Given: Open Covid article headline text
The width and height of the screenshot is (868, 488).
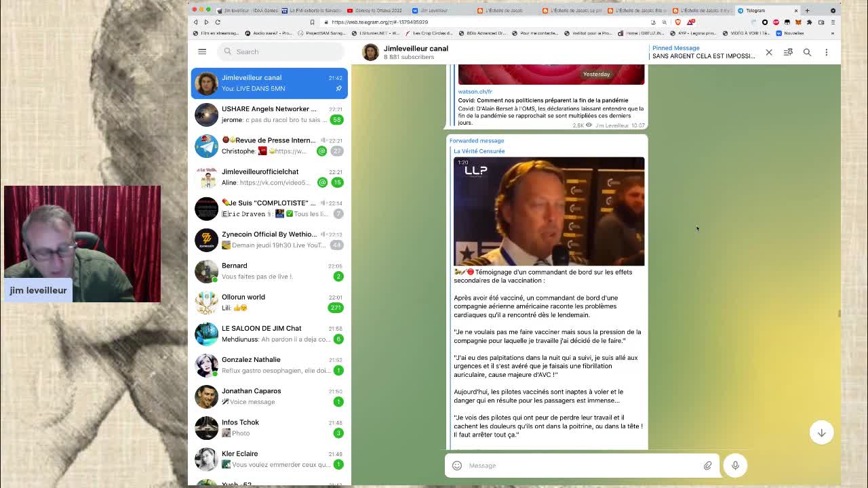Looking at the screenshot, I should [542, 100].
